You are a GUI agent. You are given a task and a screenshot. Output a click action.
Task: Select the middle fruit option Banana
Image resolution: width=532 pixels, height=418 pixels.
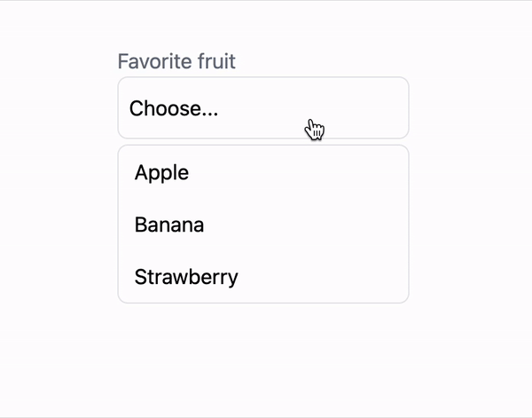click(263, 225)
